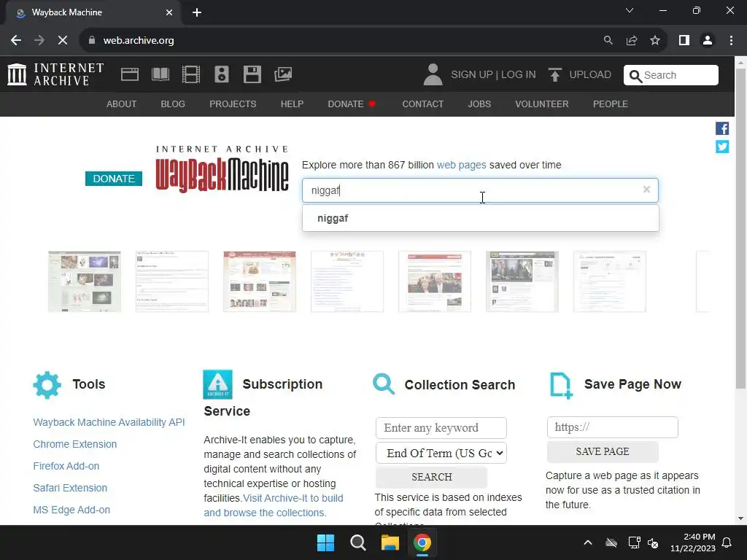Open the Web section icon

tap(130, 75)
